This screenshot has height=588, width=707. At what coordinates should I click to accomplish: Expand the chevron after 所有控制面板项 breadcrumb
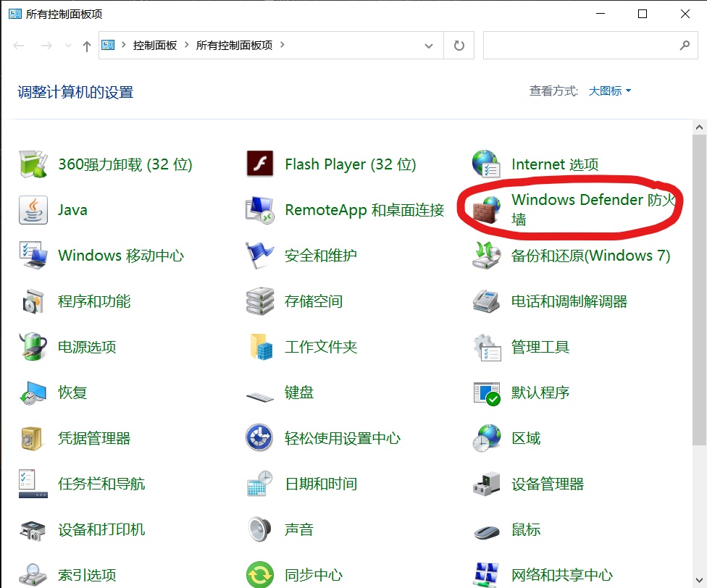point(283,45)
